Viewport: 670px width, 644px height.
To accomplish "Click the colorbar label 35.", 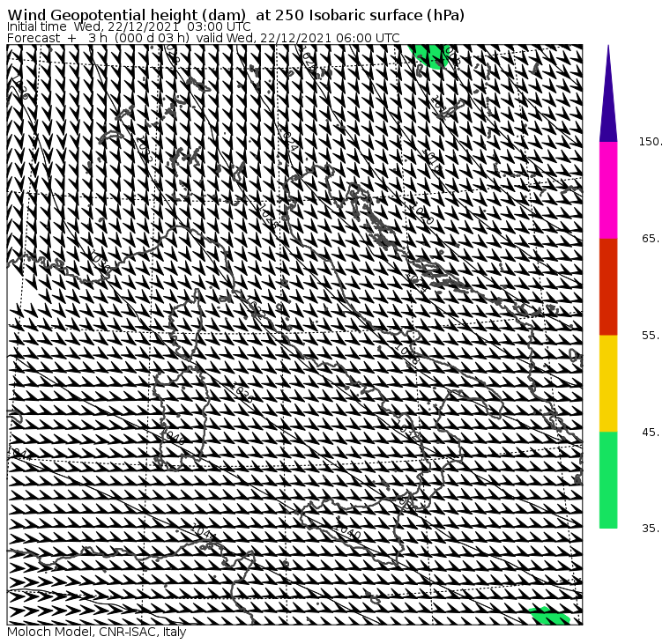I will click(x=651, y=529).
